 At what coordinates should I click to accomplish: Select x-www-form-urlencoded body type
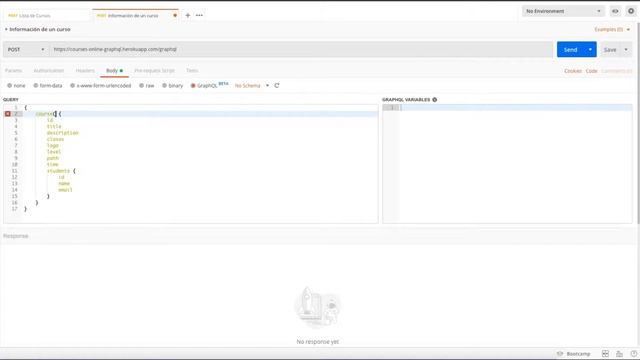point(100,86)
